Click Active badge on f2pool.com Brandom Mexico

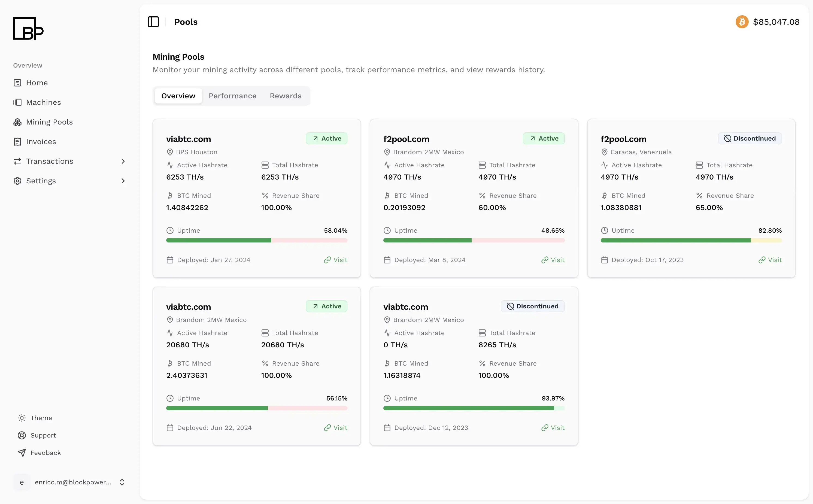coord(544,138)
